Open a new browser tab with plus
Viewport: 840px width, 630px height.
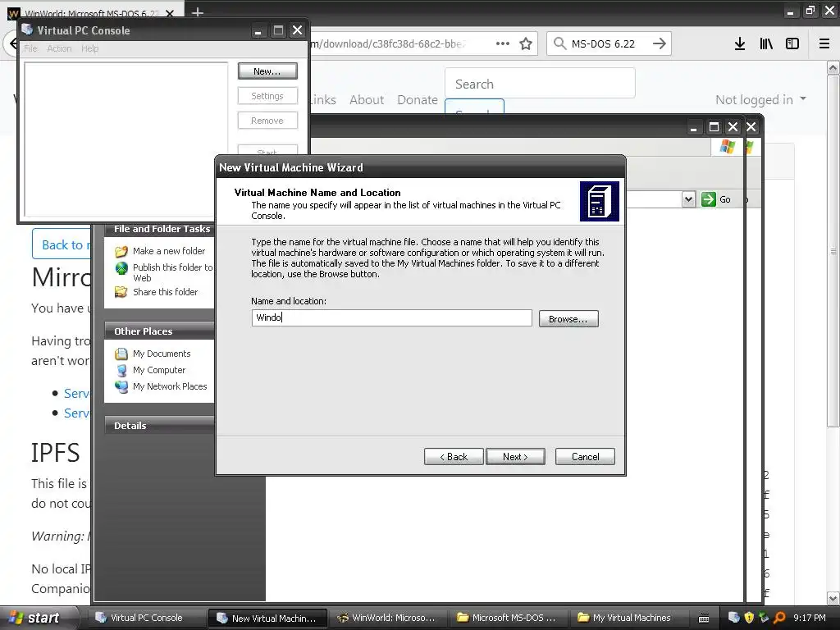point(198,11)
